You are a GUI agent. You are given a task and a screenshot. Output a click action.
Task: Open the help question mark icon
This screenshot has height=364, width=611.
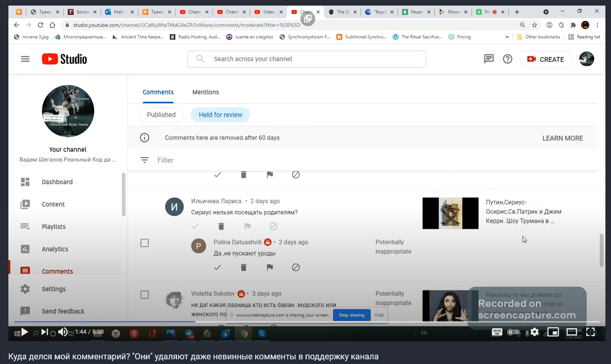pyautogui.click(x=507, y=59)
